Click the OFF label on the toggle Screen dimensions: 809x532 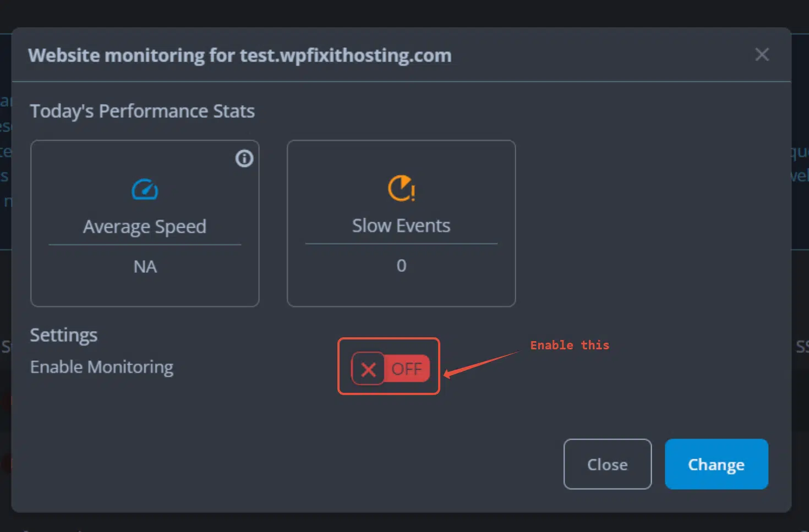(x=407, y=369)
